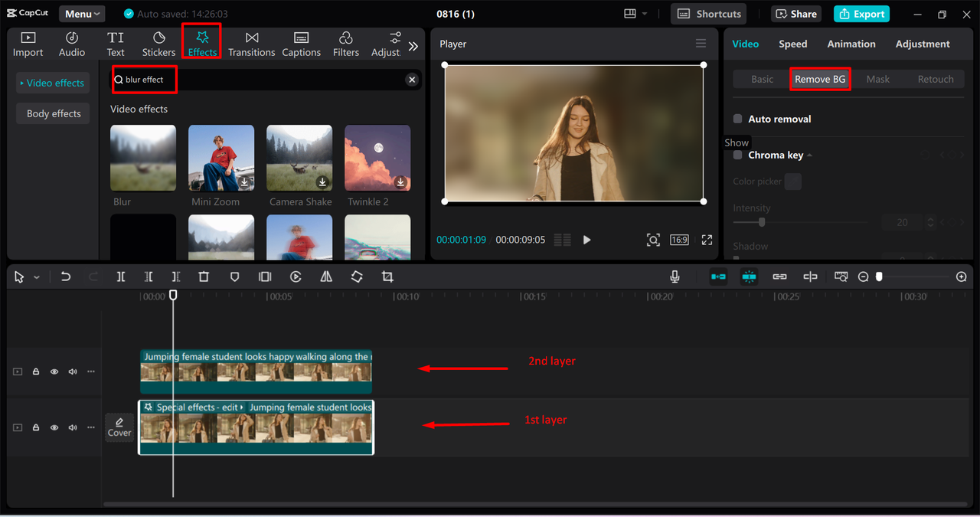Toggle player focus scan icon
The height and width of the screenshot is (517, 980).
coord(653,240)
